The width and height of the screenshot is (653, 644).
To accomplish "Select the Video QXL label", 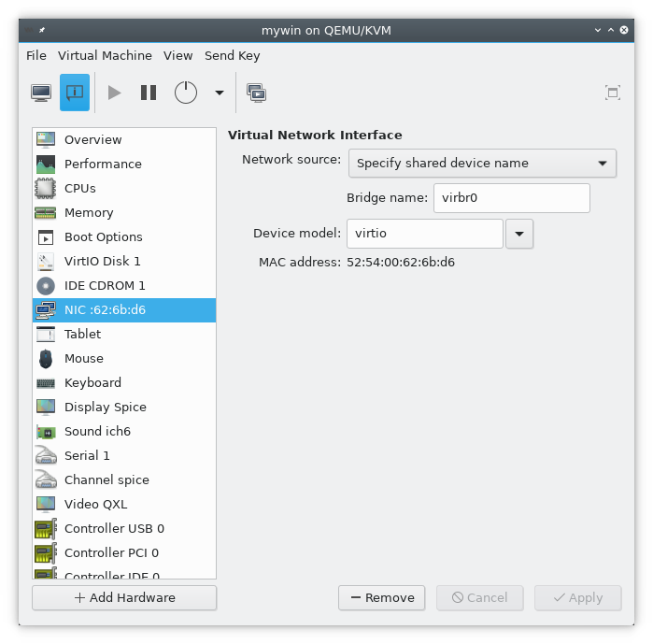I will tap(96, 505).
